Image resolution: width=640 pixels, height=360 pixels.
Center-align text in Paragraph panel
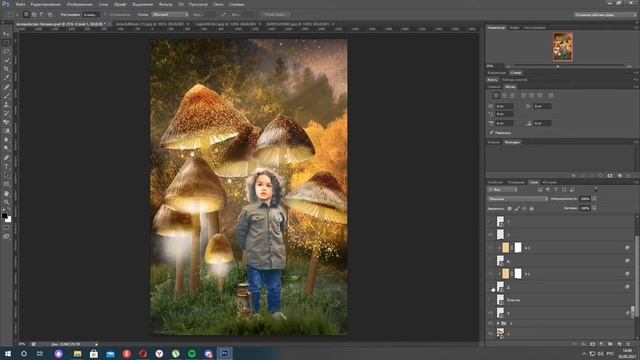tap(504, 95)
